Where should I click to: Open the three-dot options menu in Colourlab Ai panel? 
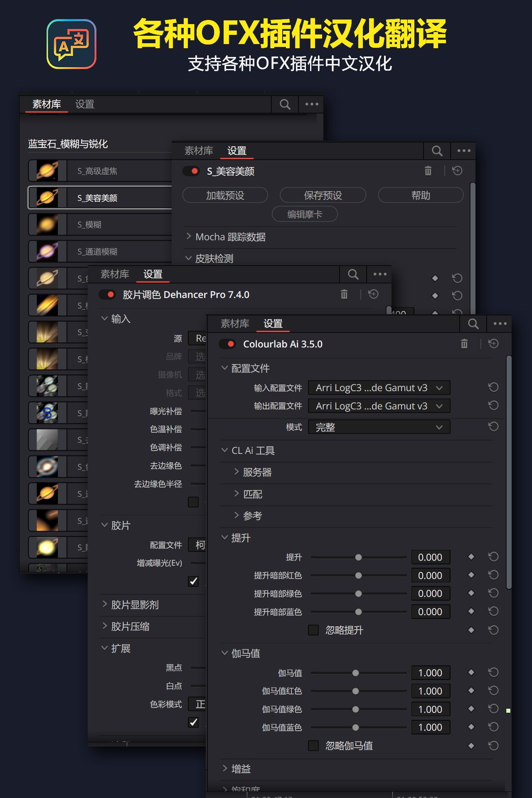point(500,324)
